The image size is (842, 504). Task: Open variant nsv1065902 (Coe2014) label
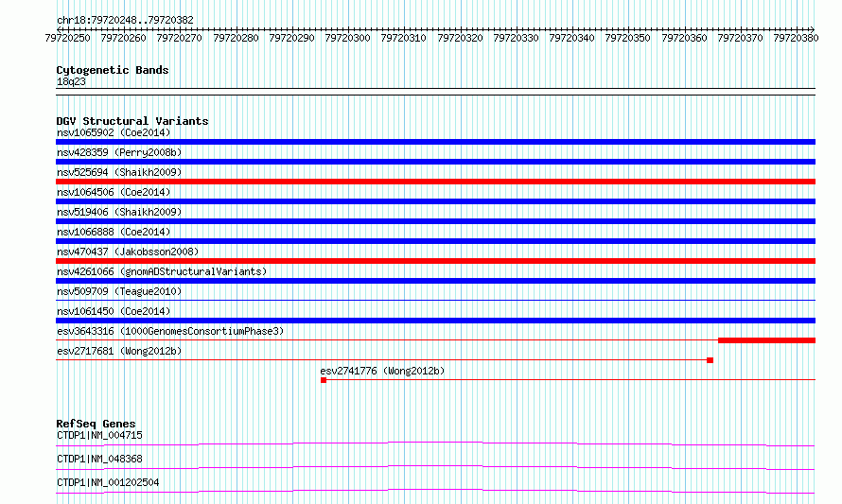[x=114, y=132]
